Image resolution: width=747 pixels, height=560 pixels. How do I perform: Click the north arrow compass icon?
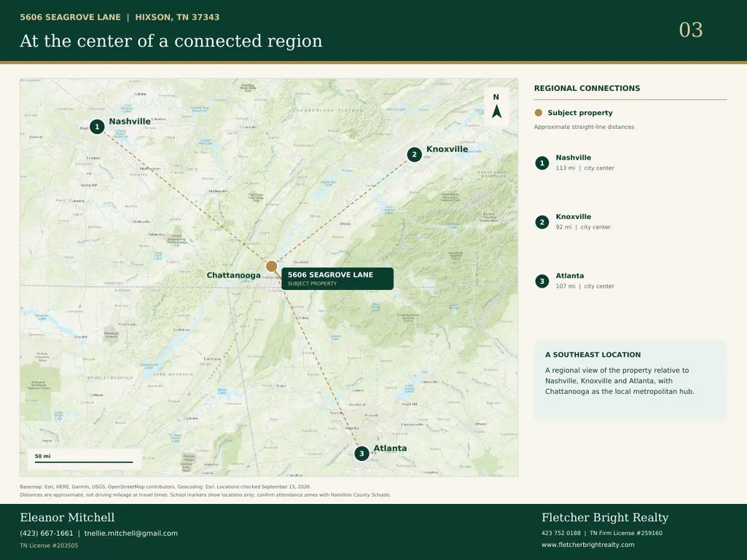point(496,106)
